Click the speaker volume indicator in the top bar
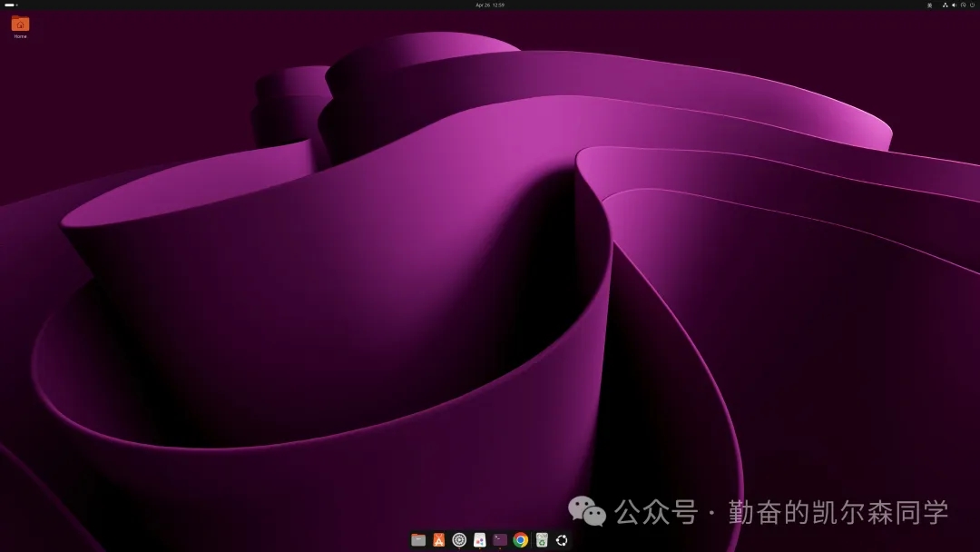 pyautogui.click(x=954, y=5)
